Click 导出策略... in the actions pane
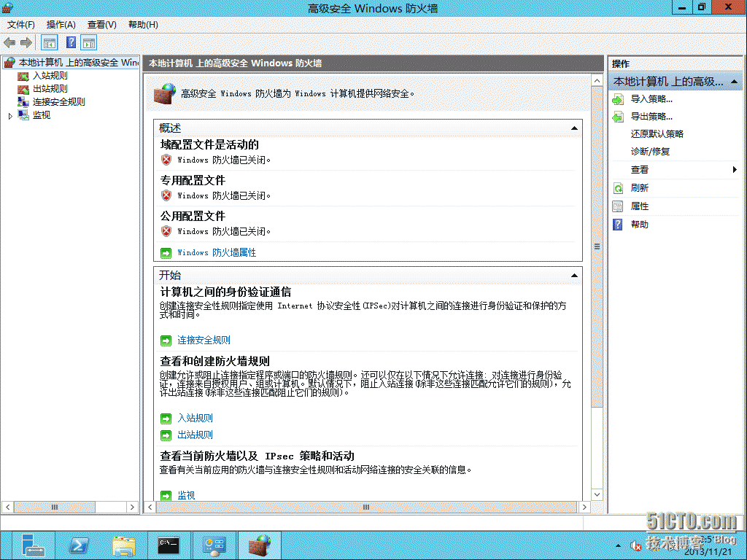 (651, 116)
